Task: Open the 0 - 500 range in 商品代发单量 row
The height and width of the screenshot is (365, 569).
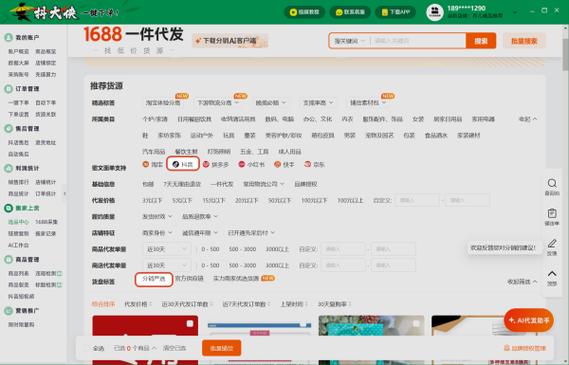Action: point(210,249)
